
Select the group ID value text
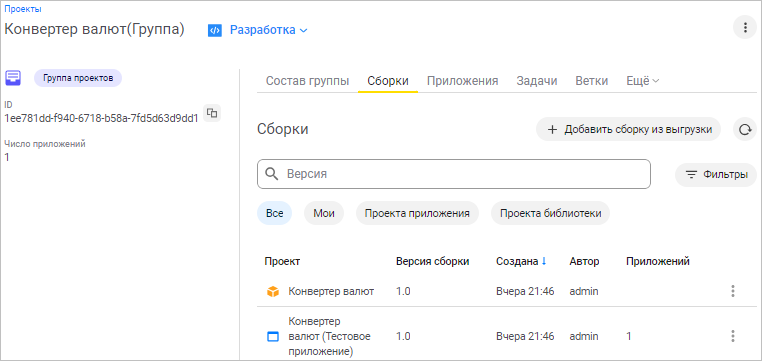(x=101, y=118)
